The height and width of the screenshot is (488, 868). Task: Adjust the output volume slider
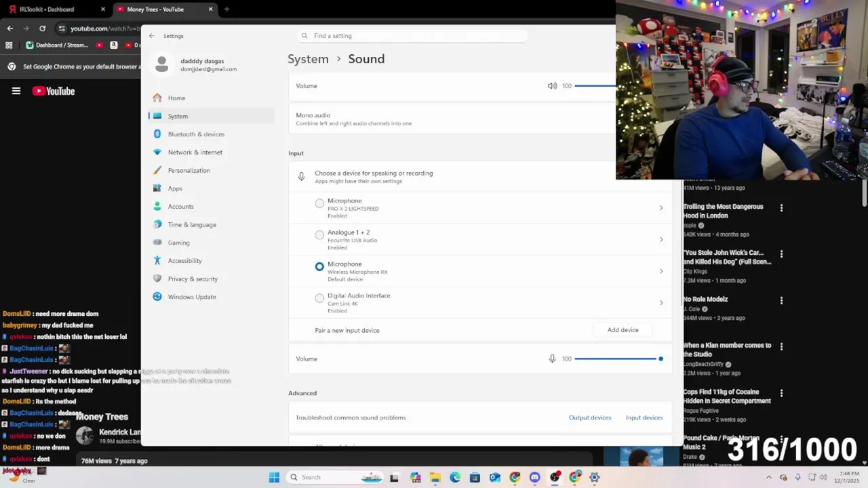pyautogui.click(x=595, y=86)
